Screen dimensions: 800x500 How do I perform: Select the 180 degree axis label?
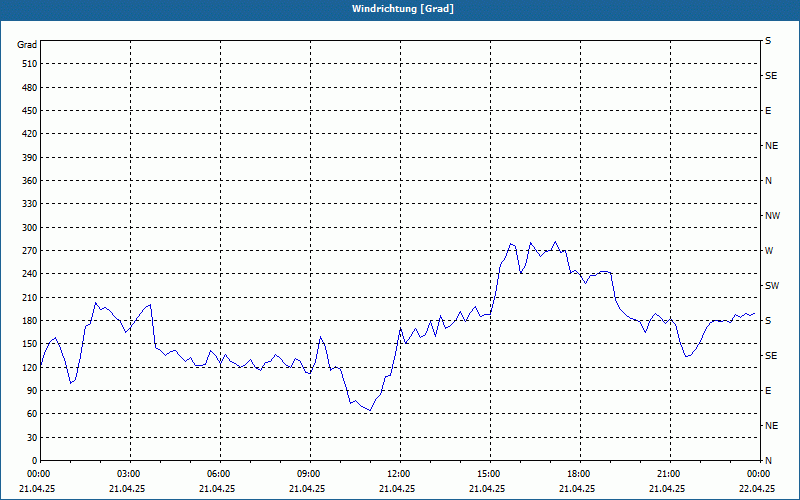30,321
